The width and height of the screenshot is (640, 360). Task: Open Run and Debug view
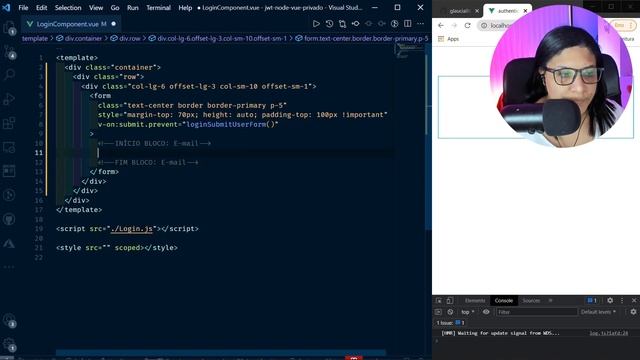[x=9, y=99]
